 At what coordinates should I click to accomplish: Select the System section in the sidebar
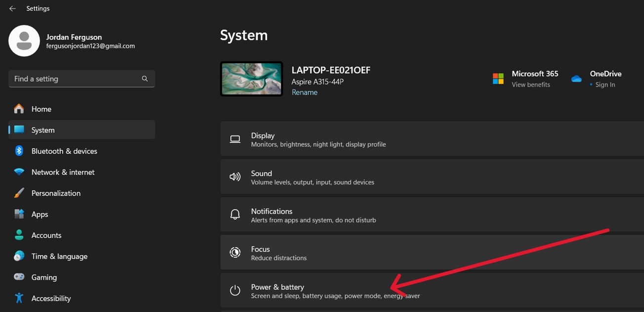(43, 130)
